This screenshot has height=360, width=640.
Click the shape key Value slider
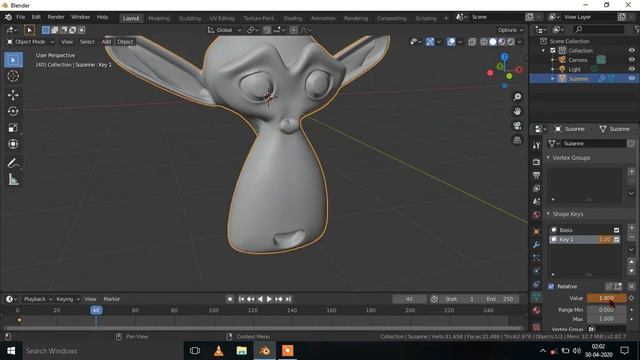[606, 298]
